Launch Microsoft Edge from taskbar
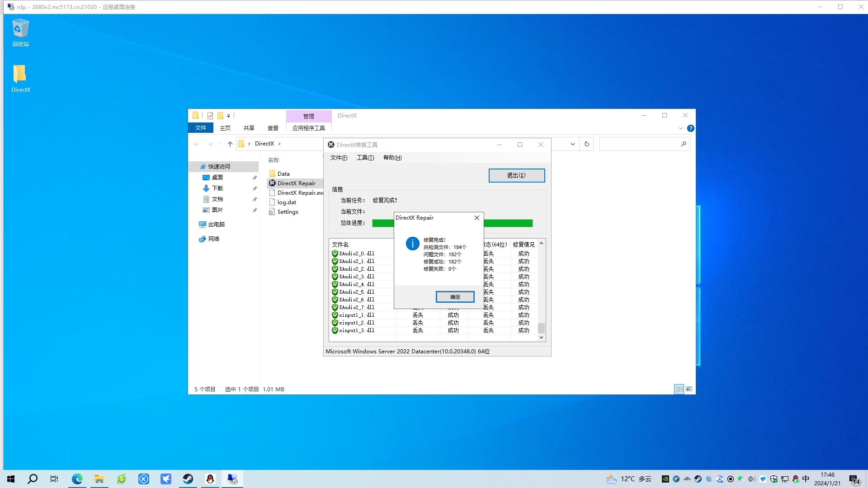 pos(77,479)
